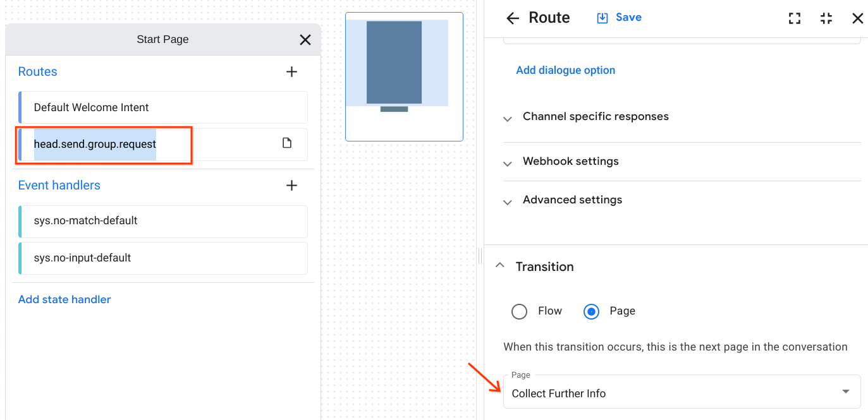Select the Flow transition radio button
This screenshot has width=868, height=420.
[519, 311]
